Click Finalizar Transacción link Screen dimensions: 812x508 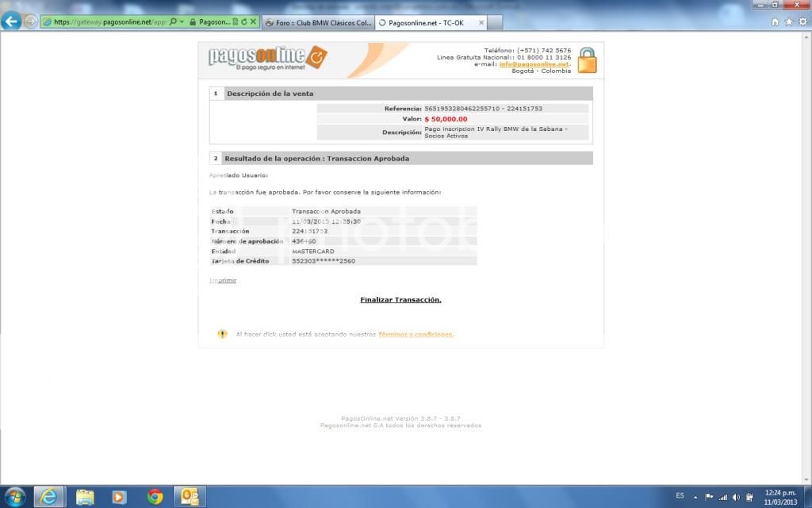tap(400, 299)
